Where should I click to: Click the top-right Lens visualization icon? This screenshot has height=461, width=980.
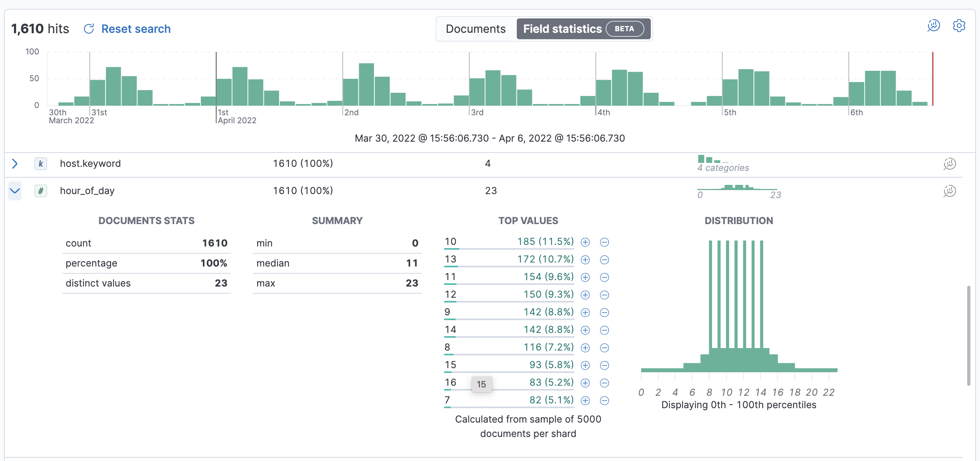(x=933, y=26)
